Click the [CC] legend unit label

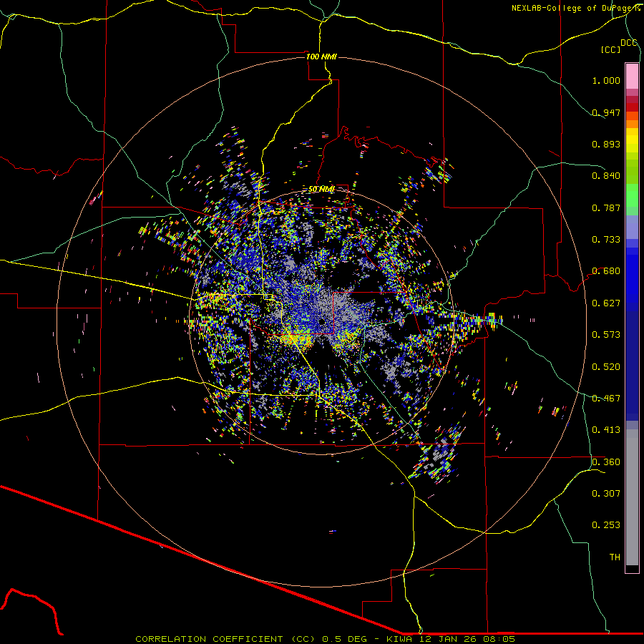(x=611, y=49)
